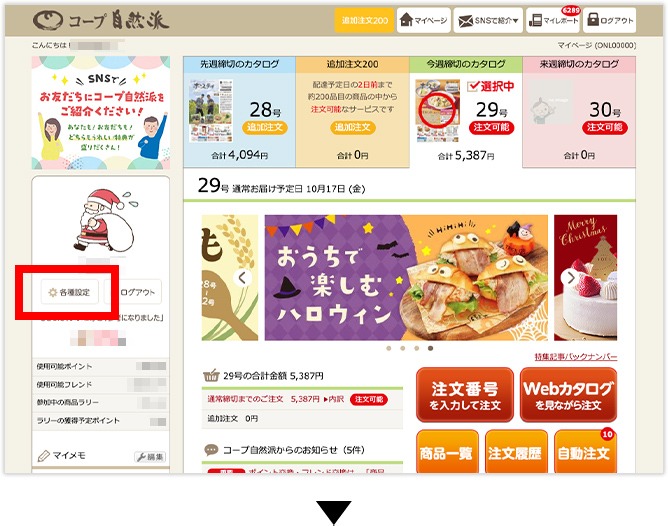Viewport: 668px width, 526px height.
Task: Select the 先週締切のカタログ 28号 tab
Action: coord(239,112)
